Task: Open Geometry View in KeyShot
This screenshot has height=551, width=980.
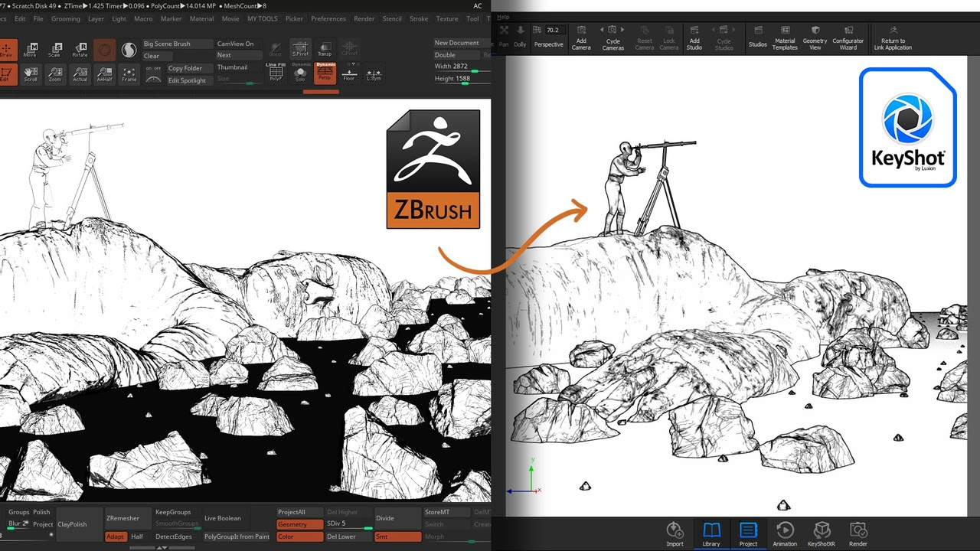Action: click(x=815, y=37)
